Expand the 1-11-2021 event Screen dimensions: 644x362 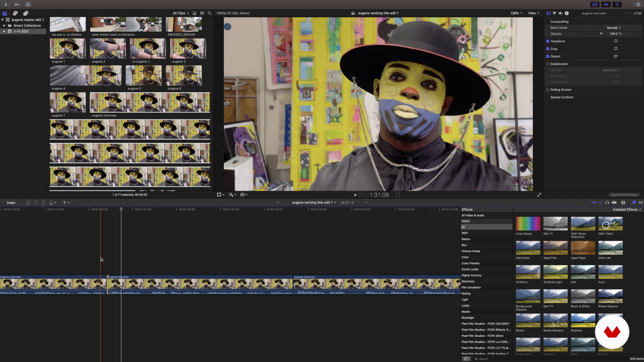pos(4,31)
